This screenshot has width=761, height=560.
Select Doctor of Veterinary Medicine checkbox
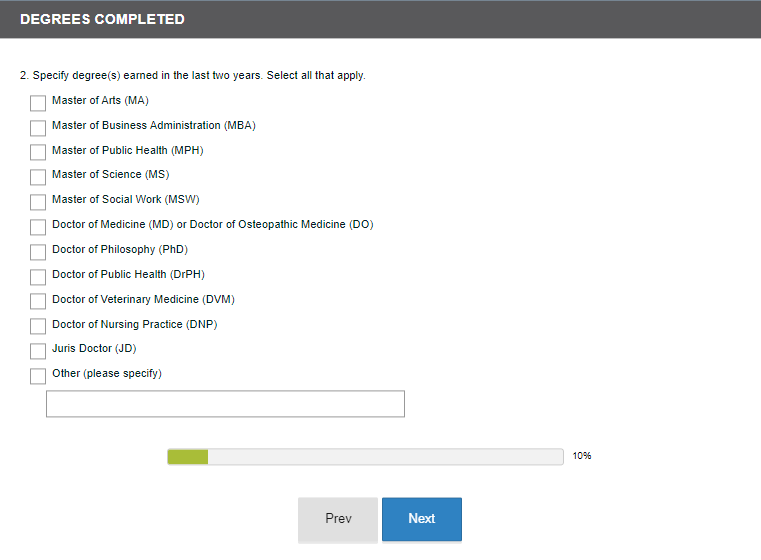pos(38,301)
